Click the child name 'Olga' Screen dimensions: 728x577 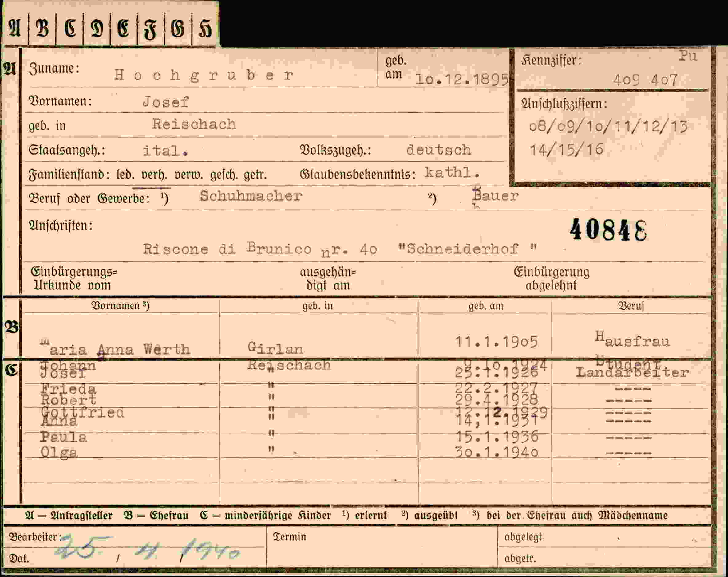pos(59,453)
